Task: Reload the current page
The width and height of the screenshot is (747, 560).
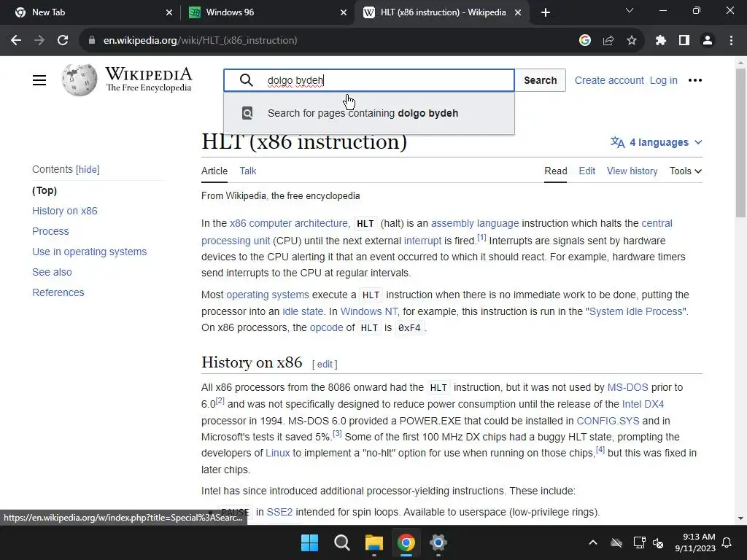Action: point(63,41)
